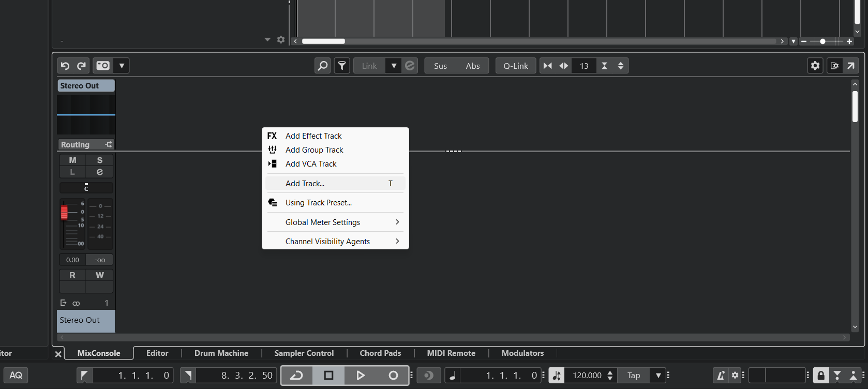Viewport: 868px width, 389px height.
Task: Click the Stereo Out channel name label at bottom
Action: point(86,321)
